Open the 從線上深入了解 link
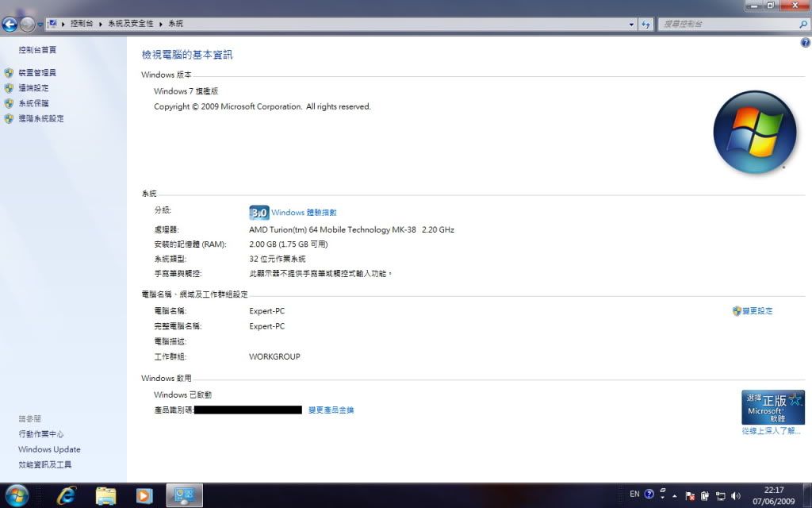This screenshot has width=812, height=508. pos(771,431)
